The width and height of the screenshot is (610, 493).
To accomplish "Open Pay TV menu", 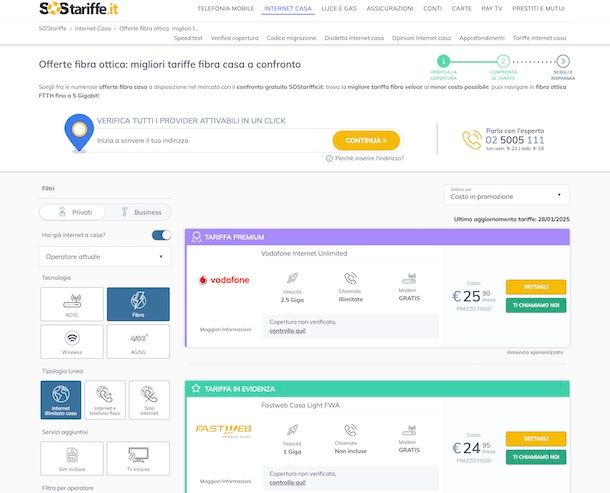I will 492,8.
